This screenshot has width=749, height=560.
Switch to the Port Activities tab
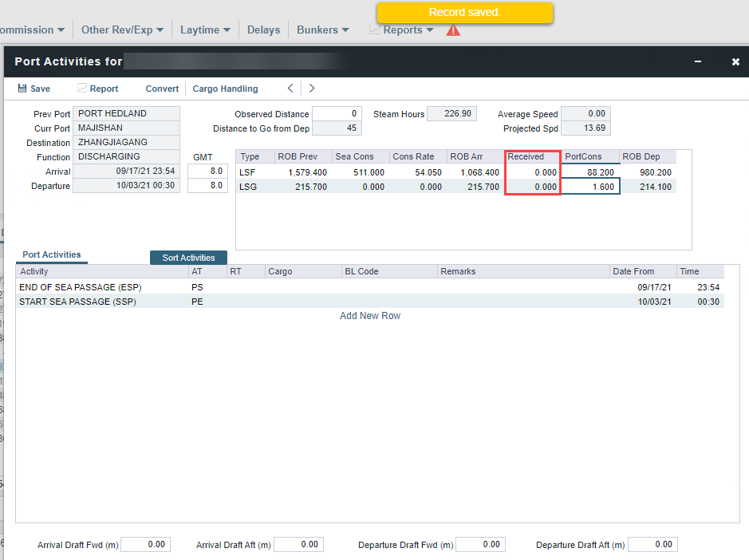pyautogui.click(x=52, y=255)
